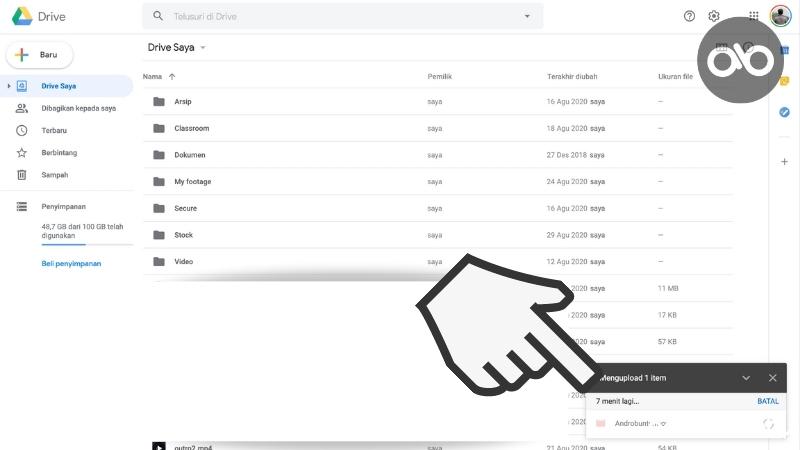Click the Google Drive logo

[22, 16]
